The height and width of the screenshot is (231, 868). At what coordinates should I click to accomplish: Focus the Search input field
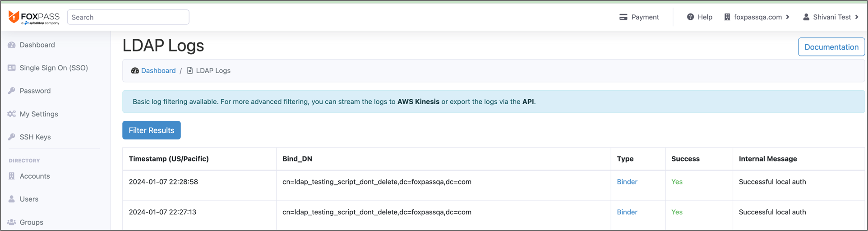tap(128, 17)
